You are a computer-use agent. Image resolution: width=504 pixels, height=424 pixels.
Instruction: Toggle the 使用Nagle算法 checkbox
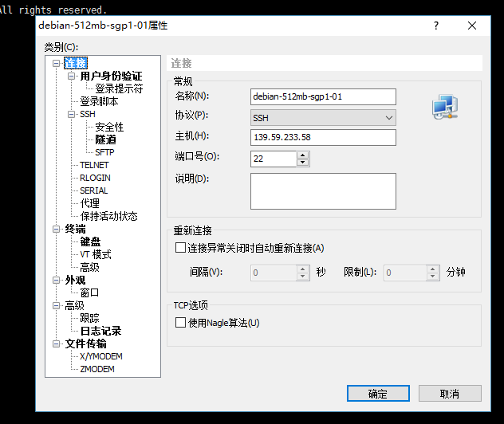coord(180,323)
